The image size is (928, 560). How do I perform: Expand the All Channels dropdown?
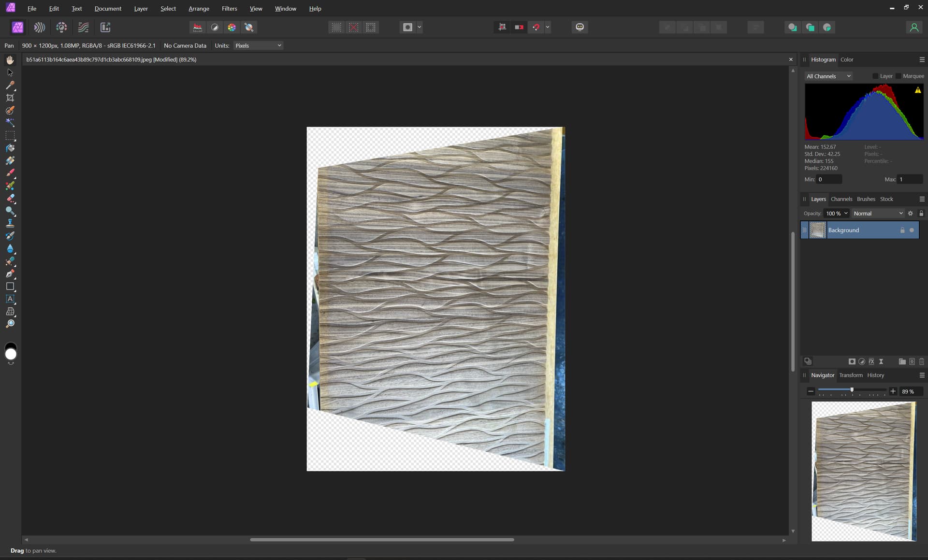pos(828,76)
